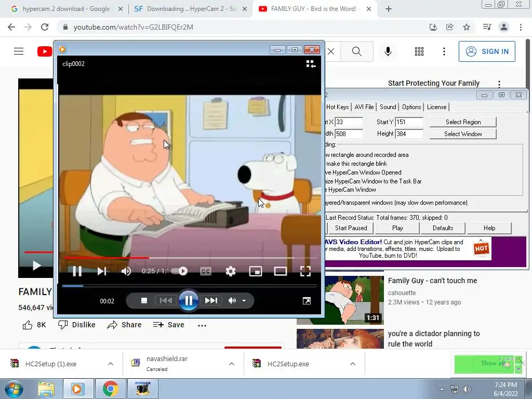Reset HyperCam with the Defaults button
This screenshot has height=399, width=532.
pyautogui.click(x=443, y=228)
